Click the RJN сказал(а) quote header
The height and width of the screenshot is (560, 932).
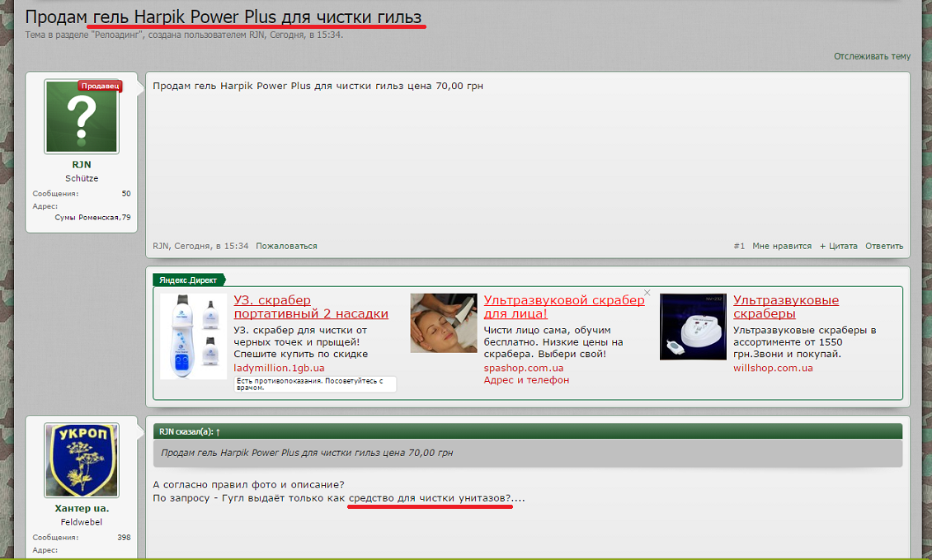[x=527, y=431]
